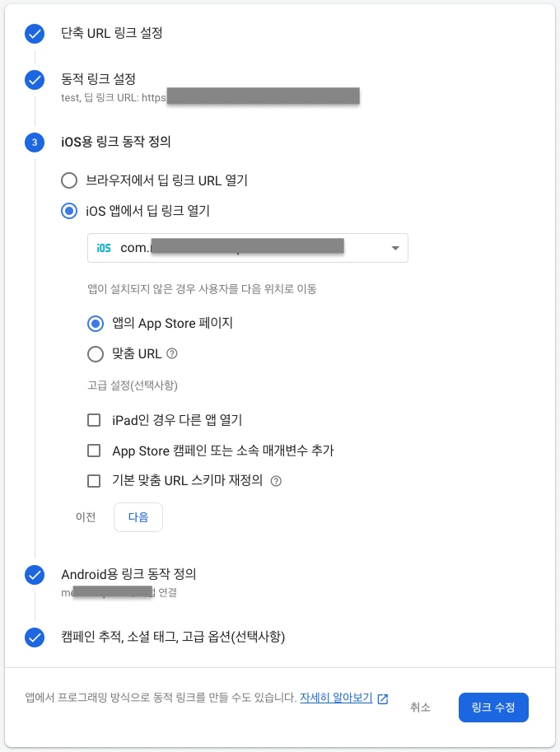Choose the 맞춤 URL radio option
The height and width of the screenshot is (752, 560).
point(95,354)
